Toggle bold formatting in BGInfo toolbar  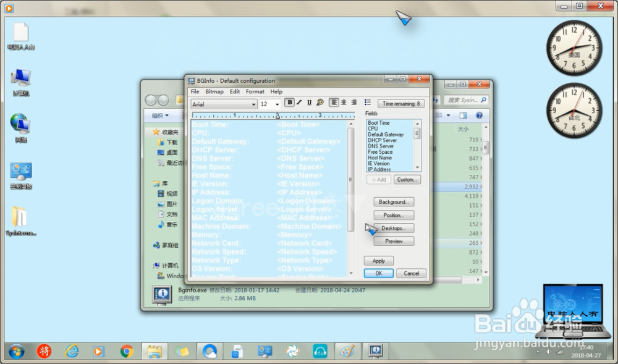289,103
